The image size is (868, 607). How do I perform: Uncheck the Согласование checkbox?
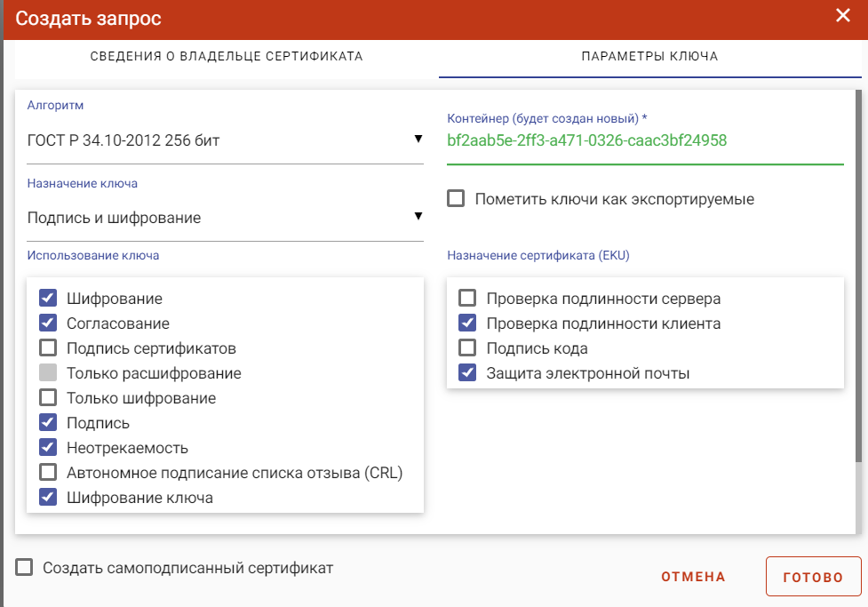[x=48, y=323]
